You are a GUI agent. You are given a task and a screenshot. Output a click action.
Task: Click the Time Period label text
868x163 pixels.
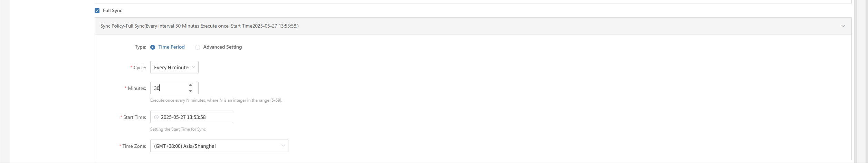[171, 47]
